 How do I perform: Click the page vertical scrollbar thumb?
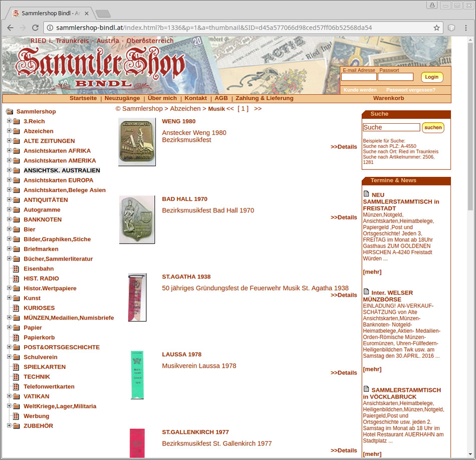(x=470, y=126)
